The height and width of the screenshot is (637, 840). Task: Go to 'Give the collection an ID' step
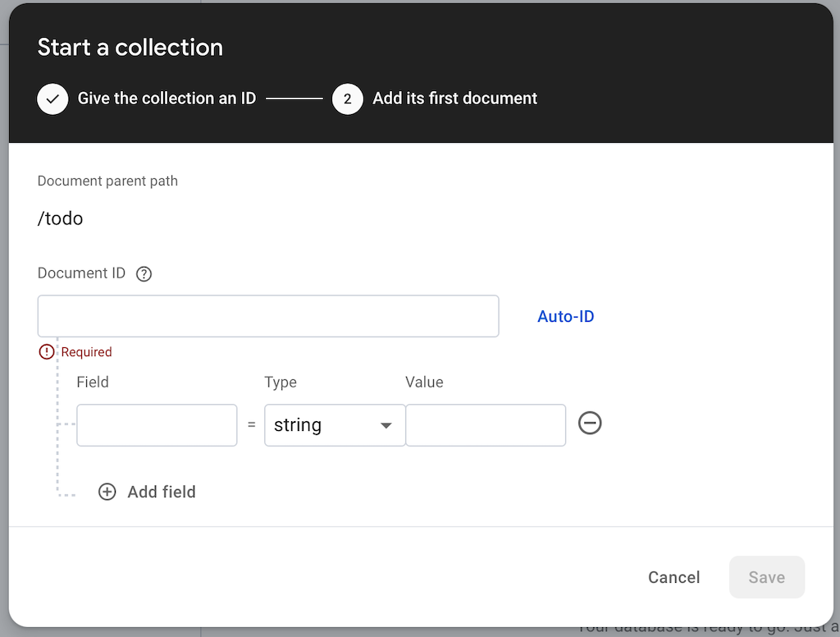[x=167, y=99]
